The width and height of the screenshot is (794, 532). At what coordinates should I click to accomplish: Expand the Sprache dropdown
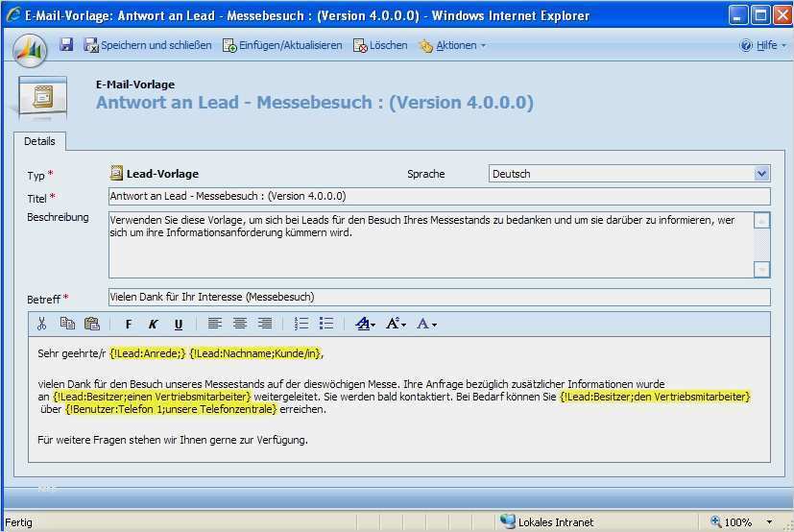(x=761, y=174)
